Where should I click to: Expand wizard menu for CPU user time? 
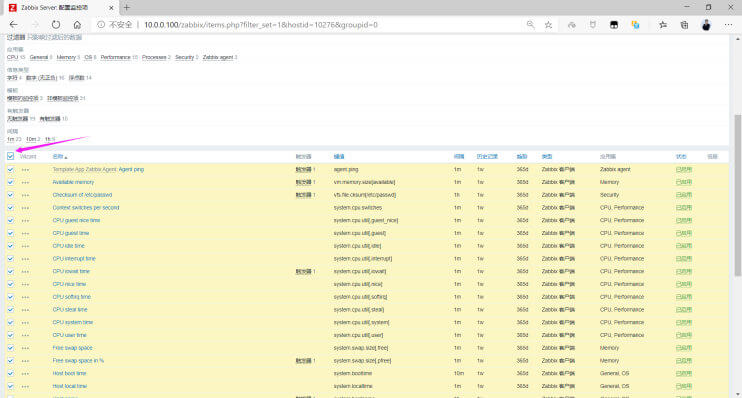[25, 336]
